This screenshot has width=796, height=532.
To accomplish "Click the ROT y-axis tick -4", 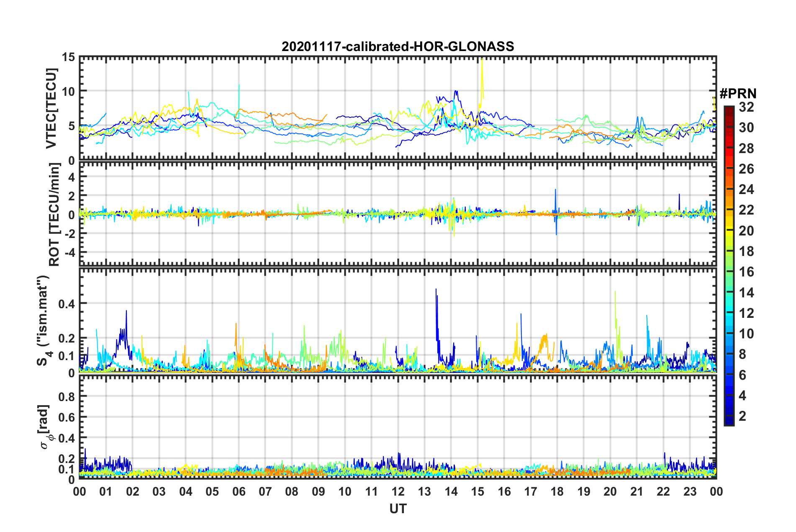I will [x=69, y=253].
